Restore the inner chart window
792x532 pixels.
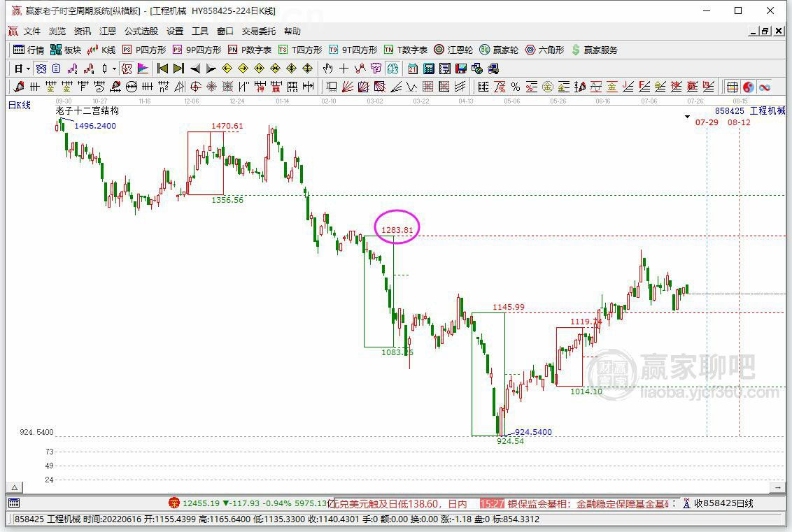pyautogui.click(x=765, y=31)
